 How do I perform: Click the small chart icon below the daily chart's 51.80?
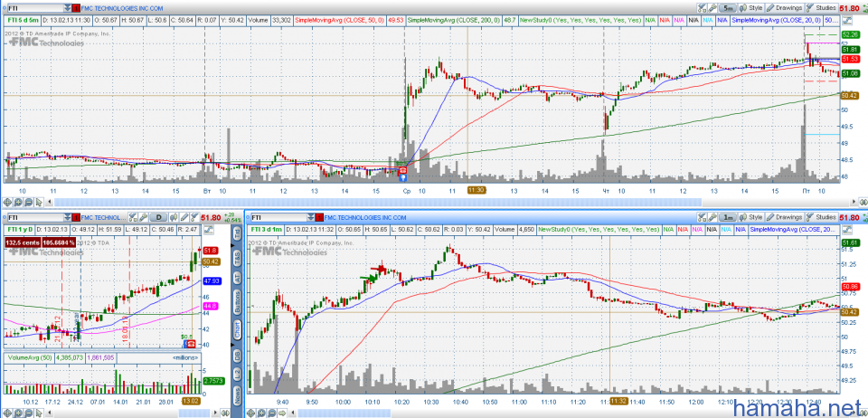pos(208,230)
